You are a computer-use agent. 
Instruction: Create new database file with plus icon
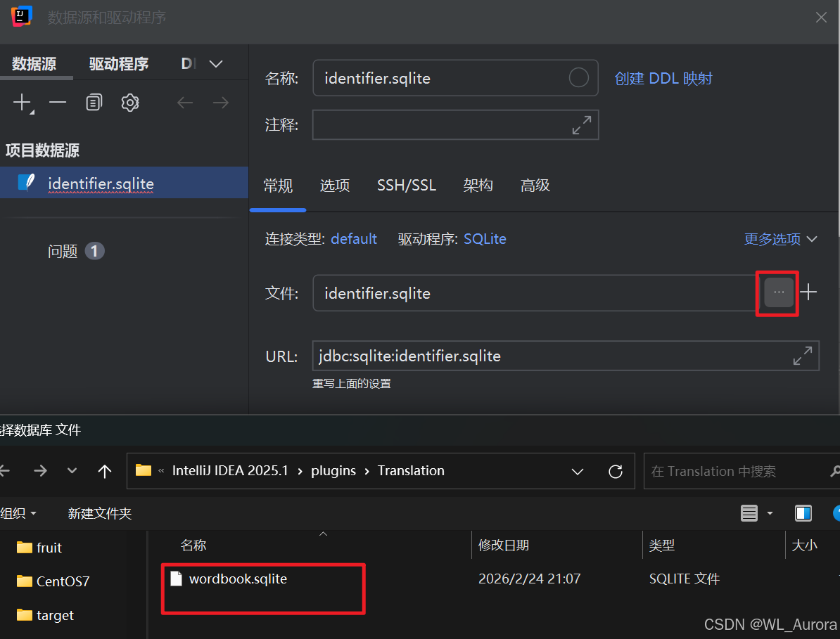808,292
